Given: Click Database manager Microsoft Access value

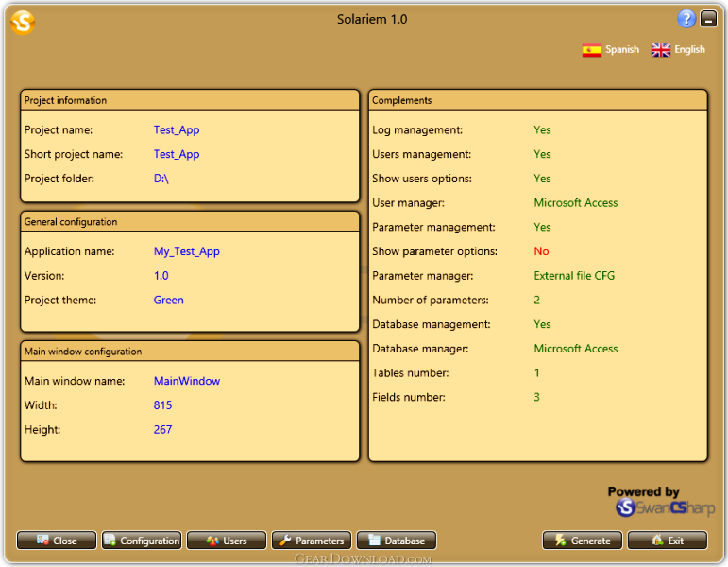Looking at the screenshot, I should (576, 349).
